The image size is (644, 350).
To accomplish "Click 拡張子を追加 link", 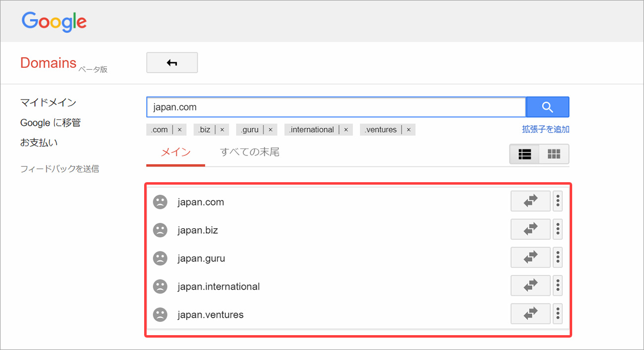I will tap(545, 129).
